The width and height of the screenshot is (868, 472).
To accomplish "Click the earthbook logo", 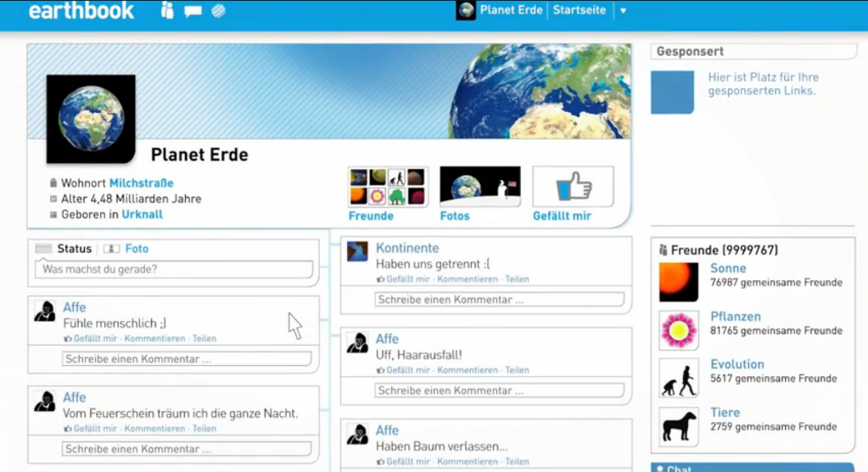I will pos(81,10).
